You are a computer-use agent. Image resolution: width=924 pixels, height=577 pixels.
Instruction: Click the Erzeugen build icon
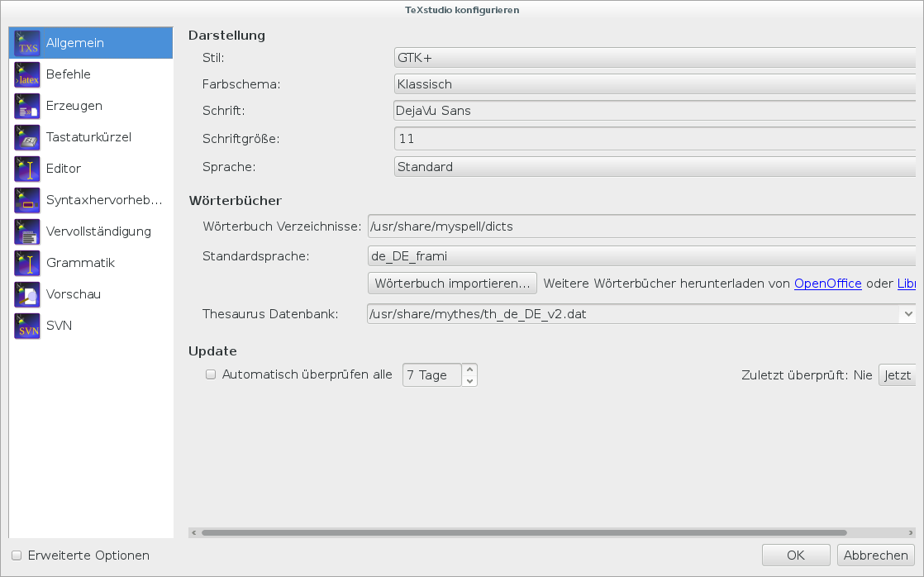pos(27,106)
